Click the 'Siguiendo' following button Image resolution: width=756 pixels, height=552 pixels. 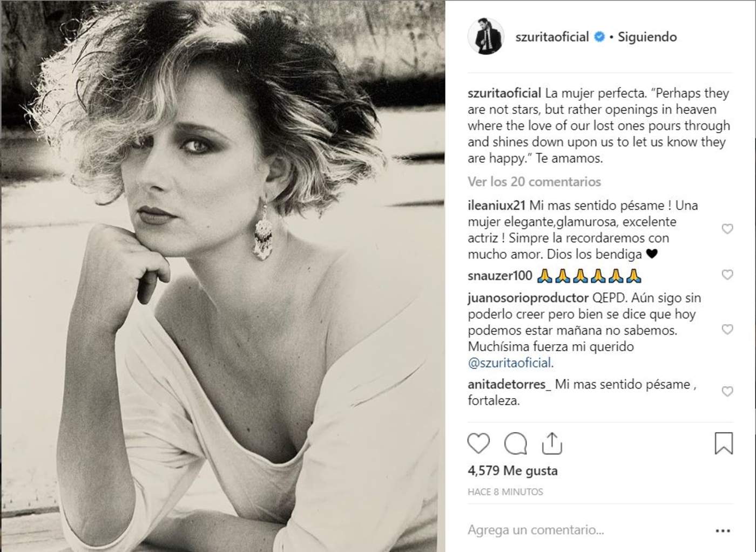647,37
